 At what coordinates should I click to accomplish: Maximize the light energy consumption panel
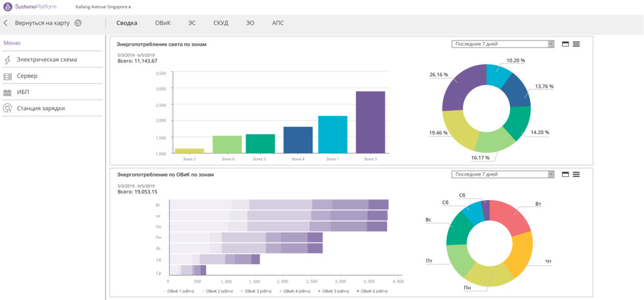click(x=565, y=44)
